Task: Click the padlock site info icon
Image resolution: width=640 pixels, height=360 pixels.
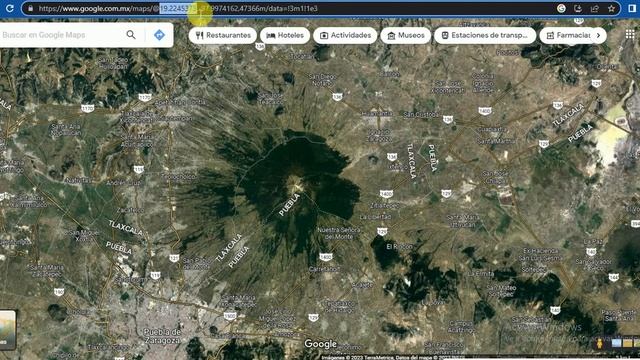Action: click(30, 8)
